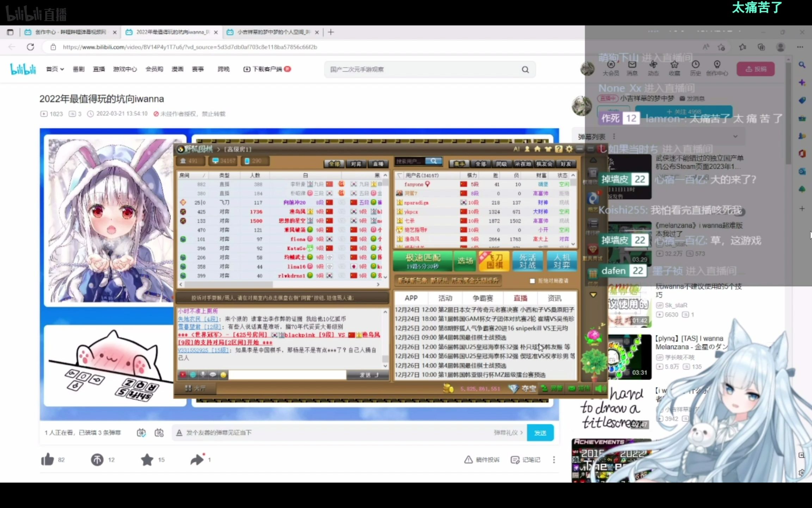This screenshot has width=812, height=508.
Task: Click the 选场 button
Action: coord(465,261)
